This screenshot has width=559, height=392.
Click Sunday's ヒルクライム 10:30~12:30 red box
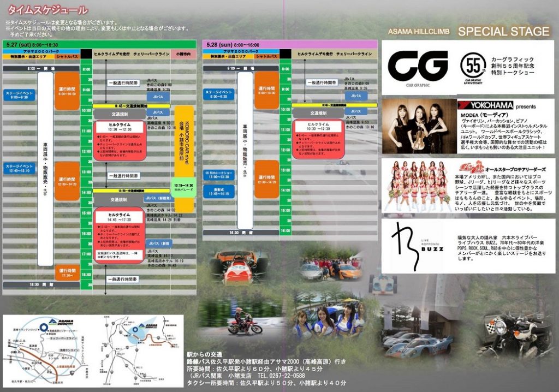pyautogui.click(x=318, y=139)
